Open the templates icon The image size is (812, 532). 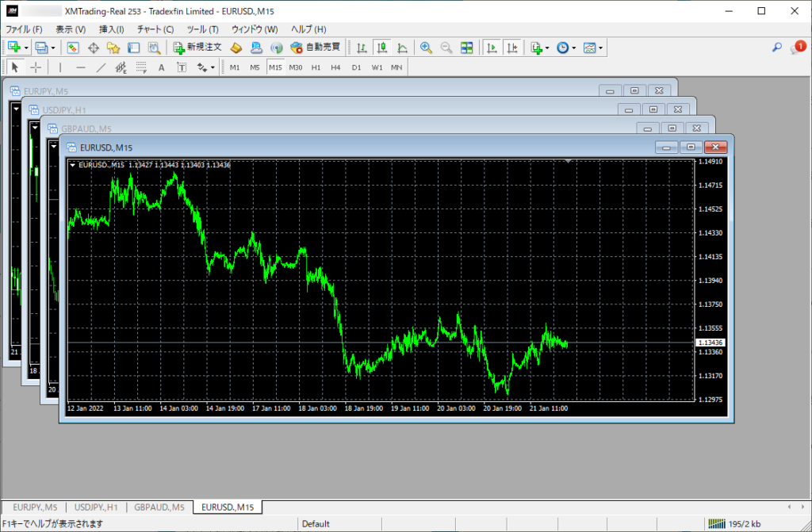[589, 48]
